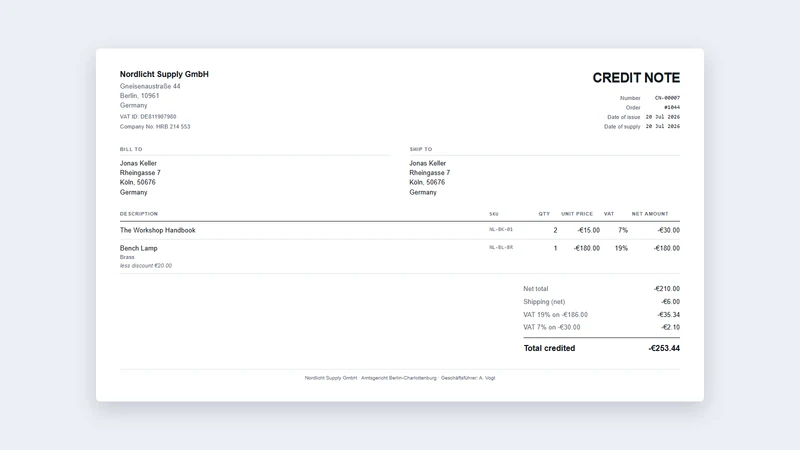Click the "CREDIT NOTE" heading

click(x=636, y=78)
